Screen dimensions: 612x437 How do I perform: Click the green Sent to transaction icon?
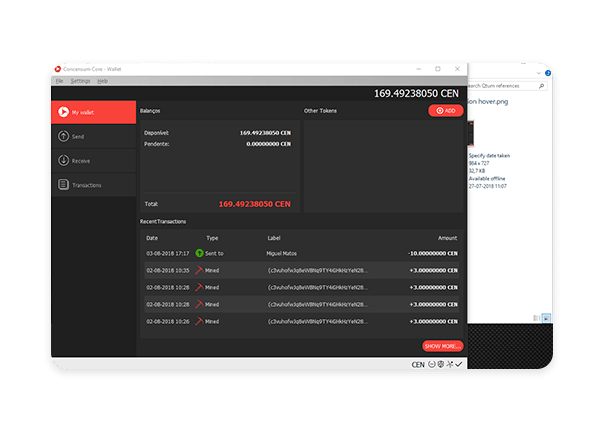click(200, 254)
